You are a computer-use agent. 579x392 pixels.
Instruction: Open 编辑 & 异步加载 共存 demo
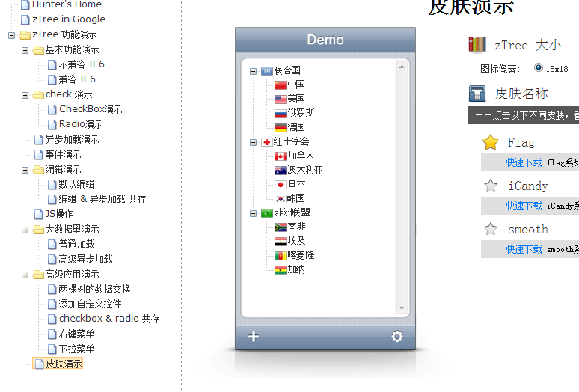[x=102, y=199]
